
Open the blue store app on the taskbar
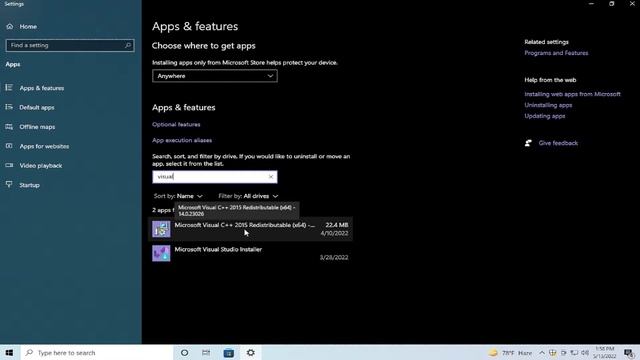[x=229, y=353]
